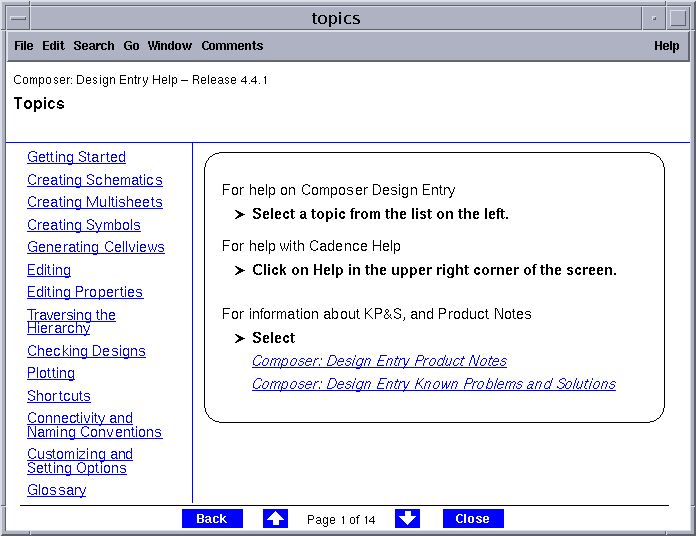Open the File menu
This screenshot has height=536, width=696.
coord(24,46)
